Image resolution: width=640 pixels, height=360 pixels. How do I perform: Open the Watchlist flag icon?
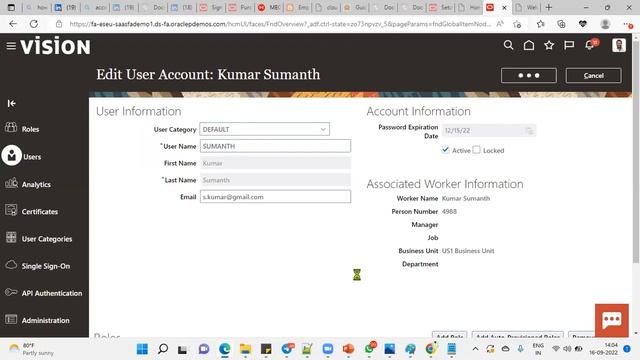(x=569, y=45)
